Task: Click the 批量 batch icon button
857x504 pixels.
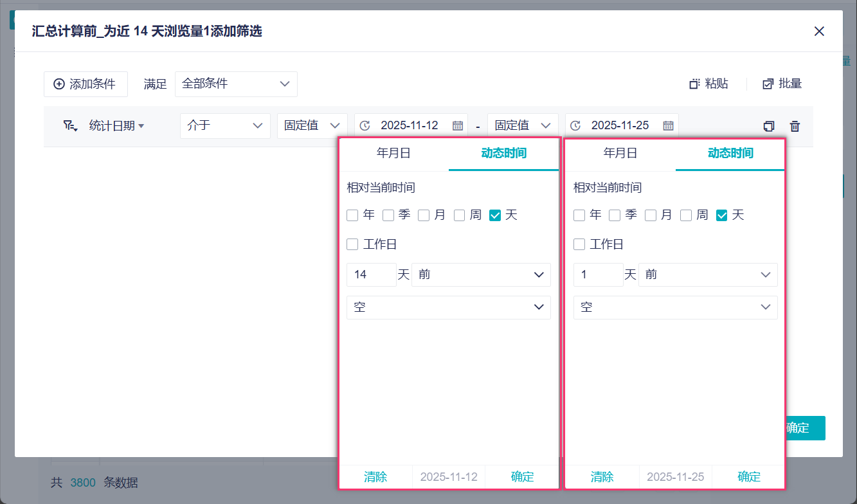Action: [768, 84]
